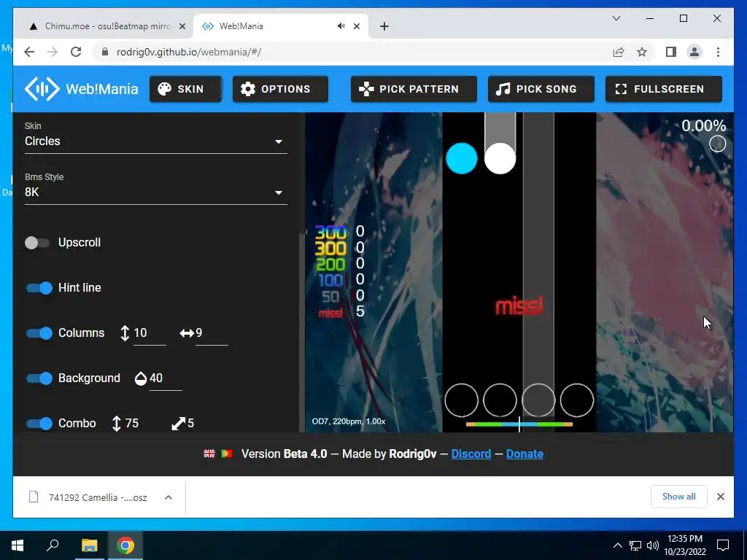Image resolution: width=747 pixels, height=560 pixels.
Task: Close the downloads bar
Action: tap(720, 497)
